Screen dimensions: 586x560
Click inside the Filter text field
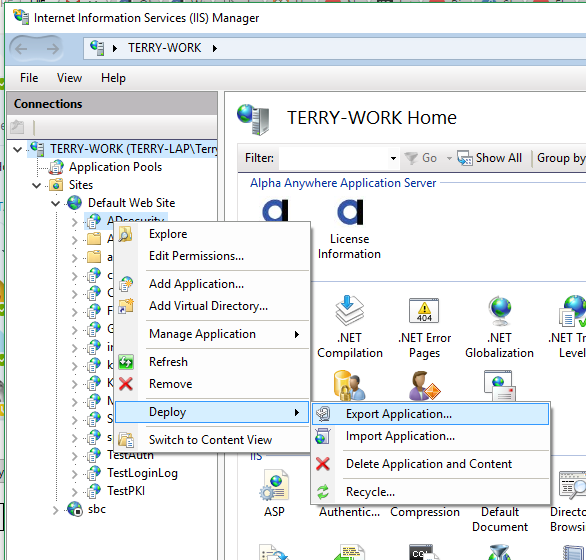click(334, 158)
